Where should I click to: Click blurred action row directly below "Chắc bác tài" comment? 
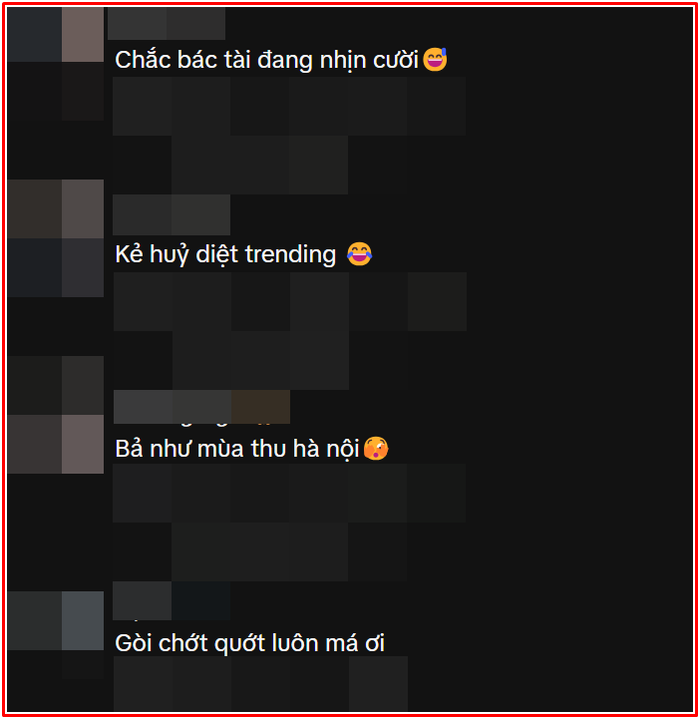pyautogui.click(x=289, y=106)
